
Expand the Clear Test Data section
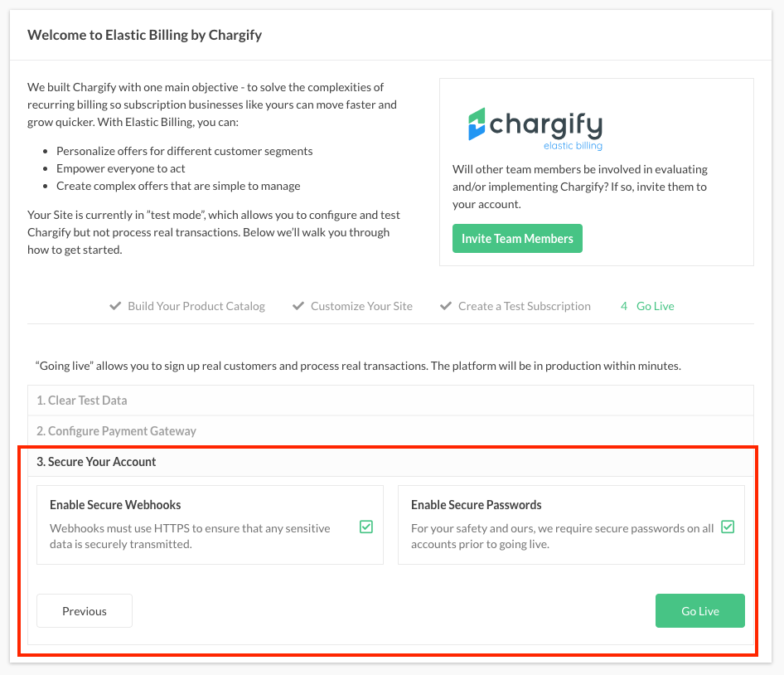coord(82,401)
